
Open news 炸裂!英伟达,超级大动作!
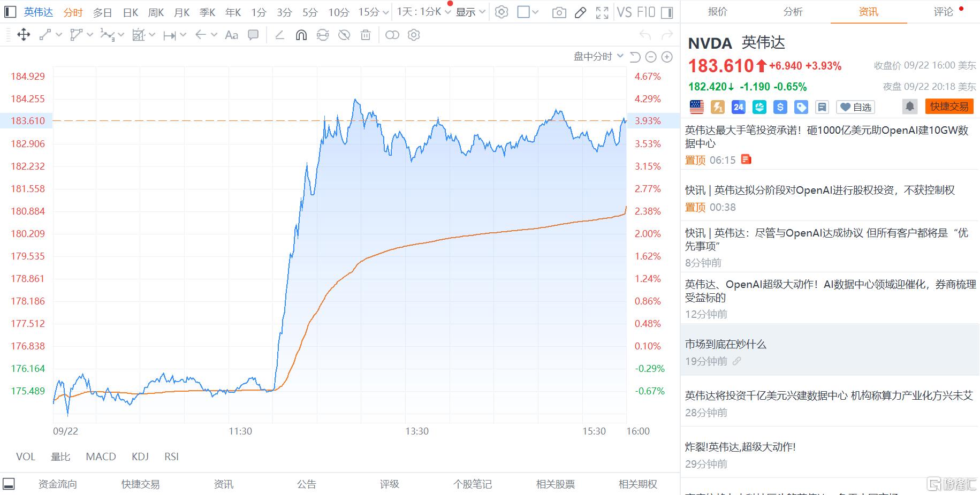coord(740,447)
